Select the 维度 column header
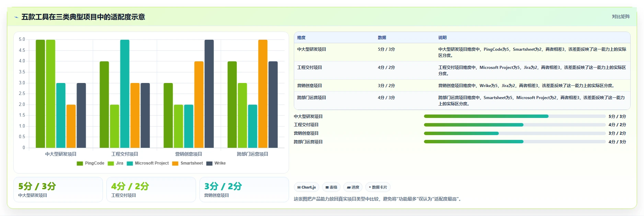Image resolution: width=644 pixels, height=216 pixels. 301,38
